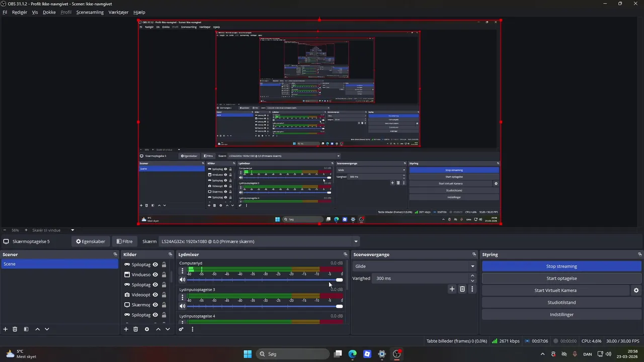Open the Vis menu
The width and height of the screenshot is (644, 362).
pyautogui.click(x=35, y=12)
